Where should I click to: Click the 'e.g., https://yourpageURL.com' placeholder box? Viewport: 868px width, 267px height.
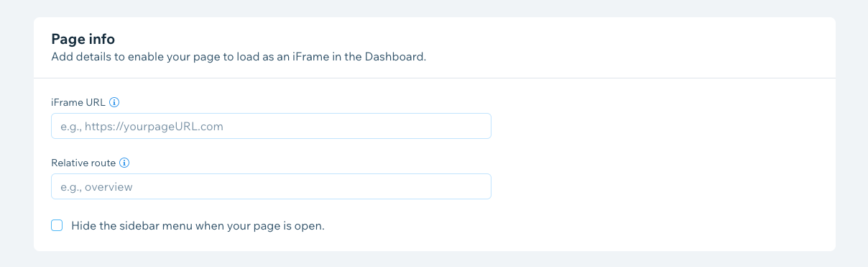(271, 126)
